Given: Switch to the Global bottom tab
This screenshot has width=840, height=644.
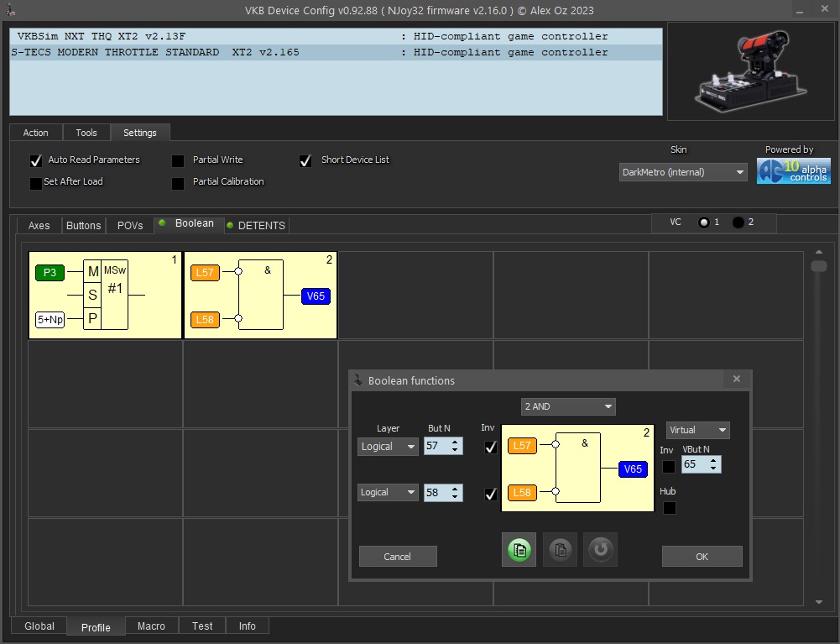Looking at the screenshot, I should tap(39, 626).
